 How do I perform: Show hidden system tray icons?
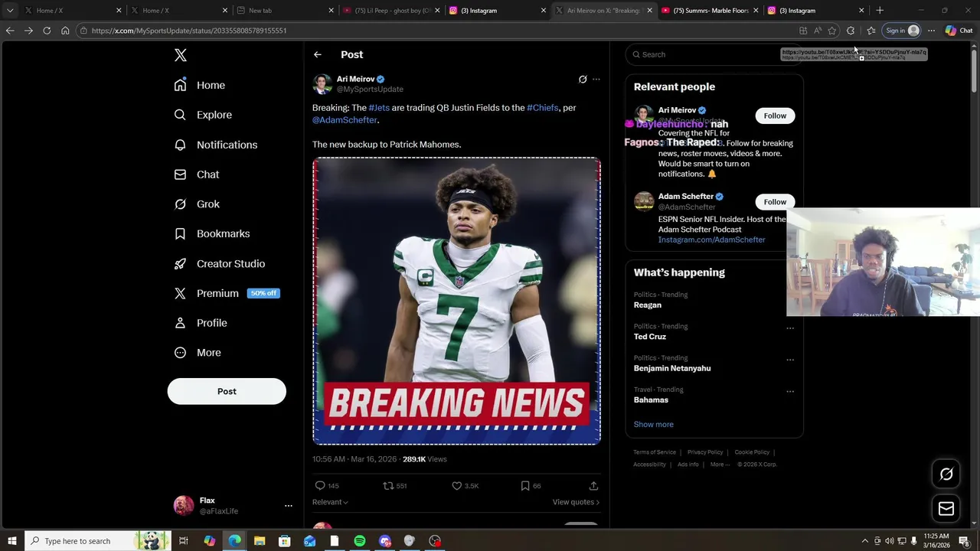(x=865, y=541)
